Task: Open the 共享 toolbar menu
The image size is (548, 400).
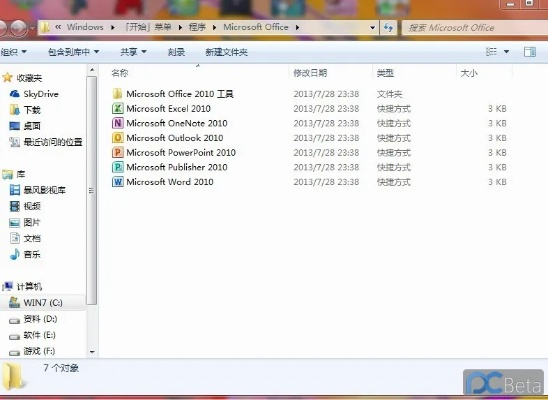Action: [x=133, y=52]
